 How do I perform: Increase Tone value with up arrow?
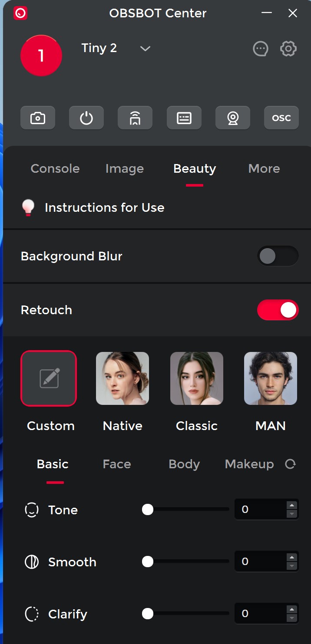pos(292,505)
